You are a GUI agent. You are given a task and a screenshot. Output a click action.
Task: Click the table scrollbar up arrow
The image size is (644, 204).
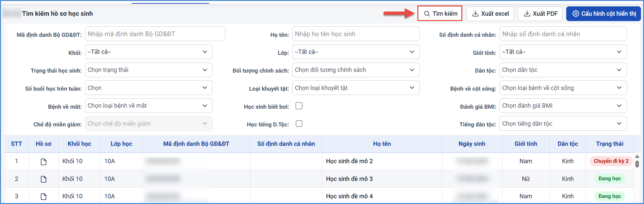(x=637, y=157)
